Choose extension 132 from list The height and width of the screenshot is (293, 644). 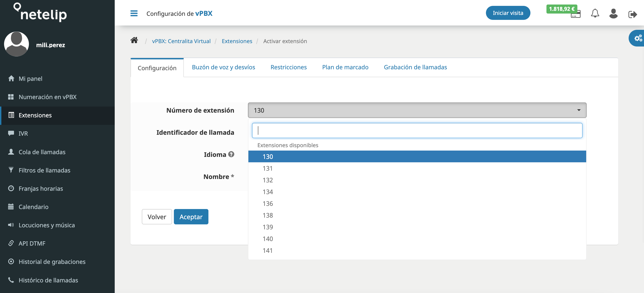[x=417, y=180]
